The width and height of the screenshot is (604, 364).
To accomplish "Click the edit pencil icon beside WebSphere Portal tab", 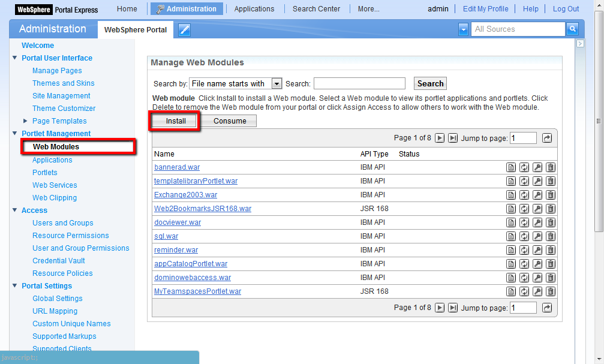I will (x=185, y=29).
